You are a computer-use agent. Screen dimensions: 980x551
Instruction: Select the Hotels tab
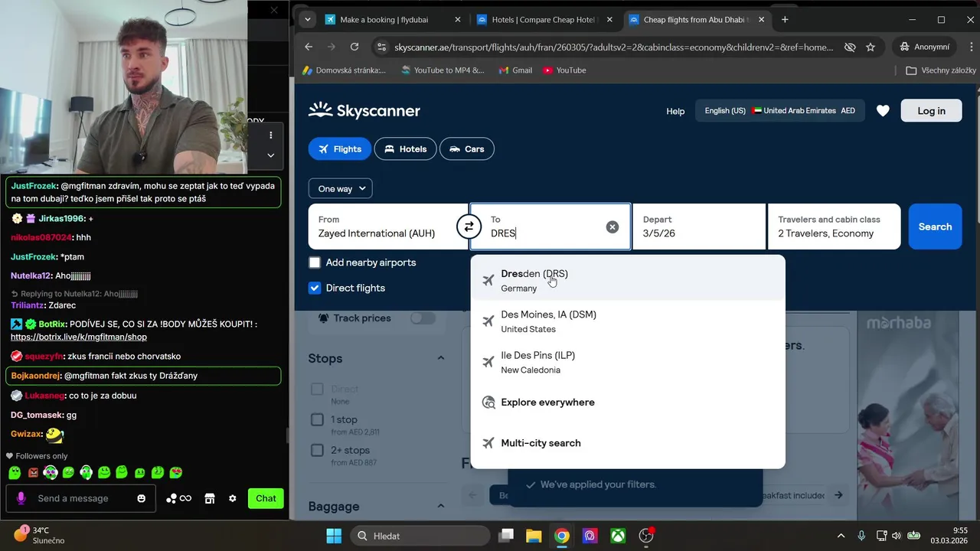[405, 149]
